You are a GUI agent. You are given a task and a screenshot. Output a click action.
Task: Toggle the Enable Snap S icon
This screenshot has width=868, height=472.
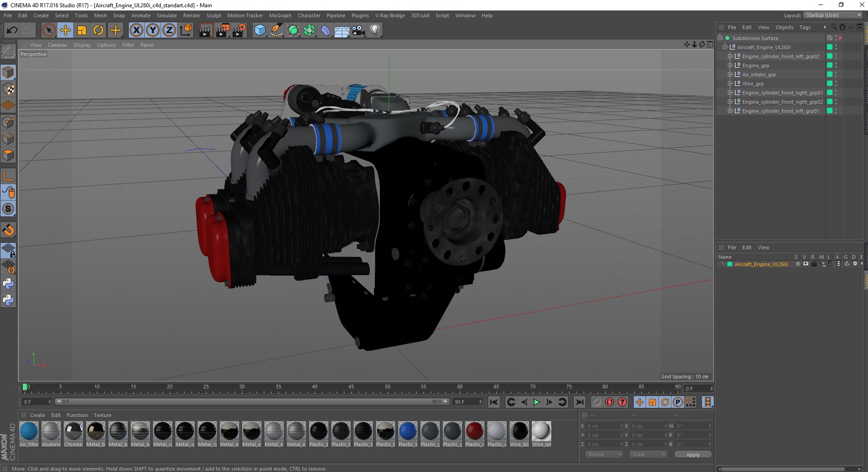(8, 209)
